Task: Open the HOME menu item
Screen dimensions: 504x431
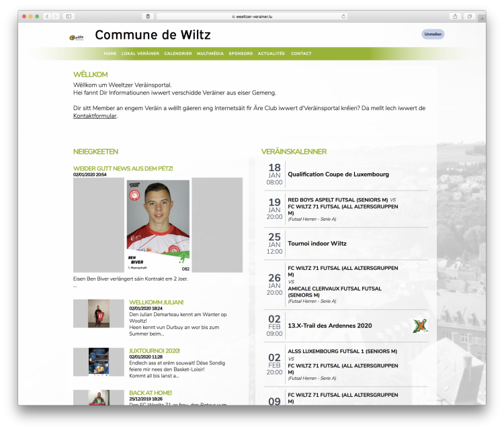Action: click(110, 54)
